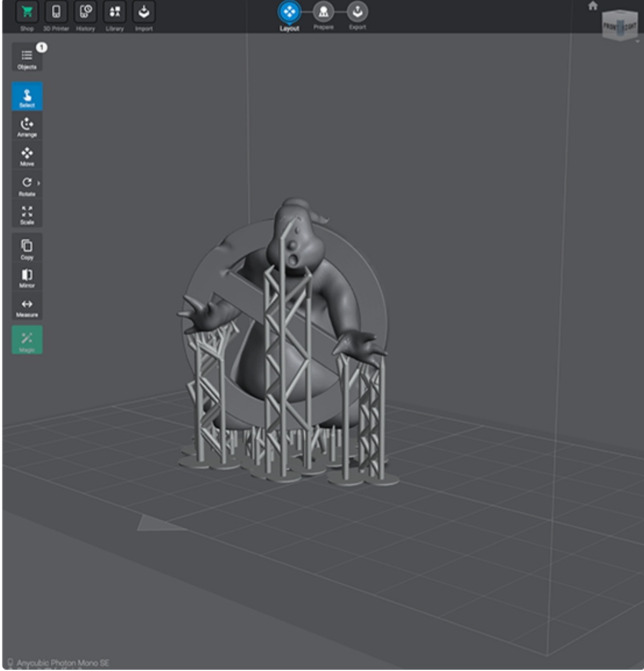Reset view with the home icon

point(593,6)
